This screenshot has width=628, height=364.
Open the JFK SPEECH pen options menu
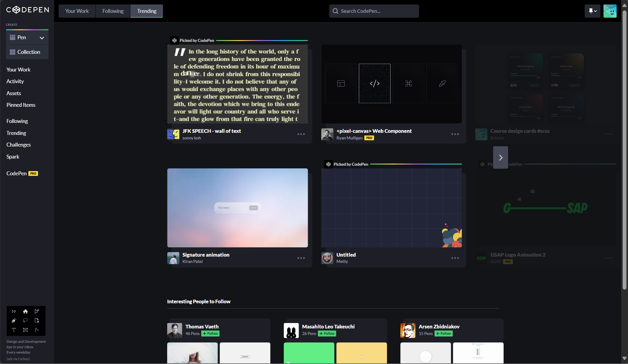(x=301, y=134)
